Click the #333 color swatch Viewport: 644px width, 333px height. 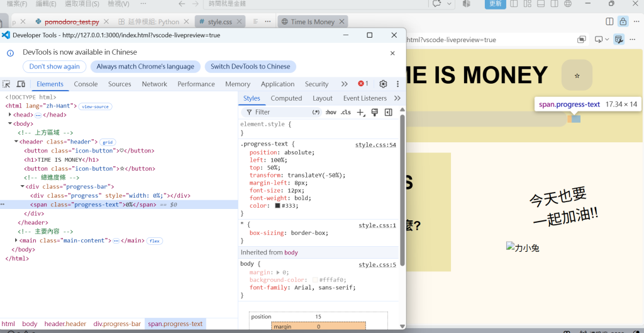277,206
